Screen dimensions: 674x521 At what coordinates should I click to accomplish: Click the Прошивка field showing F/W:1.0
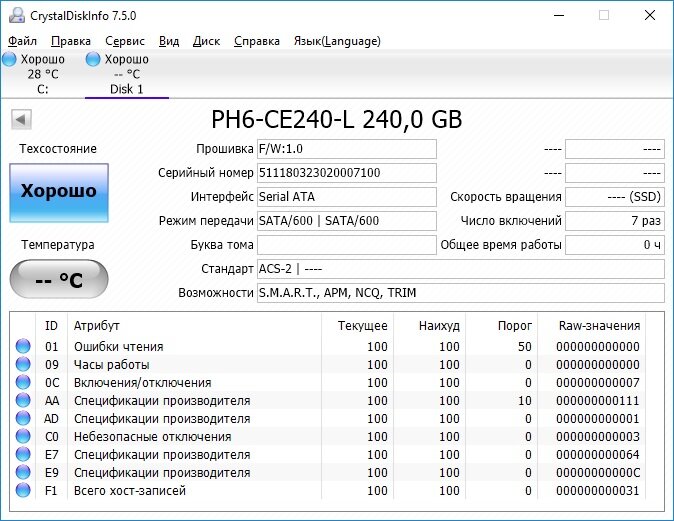coord(346,149)
